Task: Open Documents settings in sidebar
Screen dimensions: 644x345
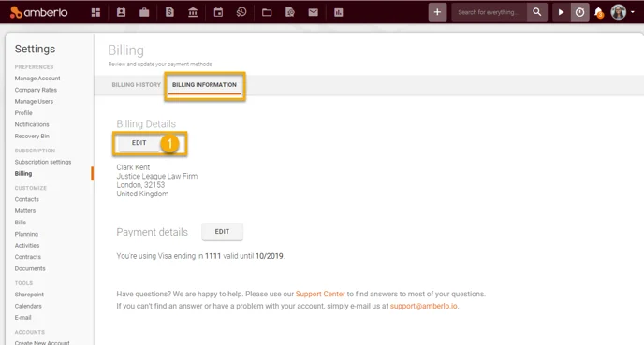Action: pos(30,268)
